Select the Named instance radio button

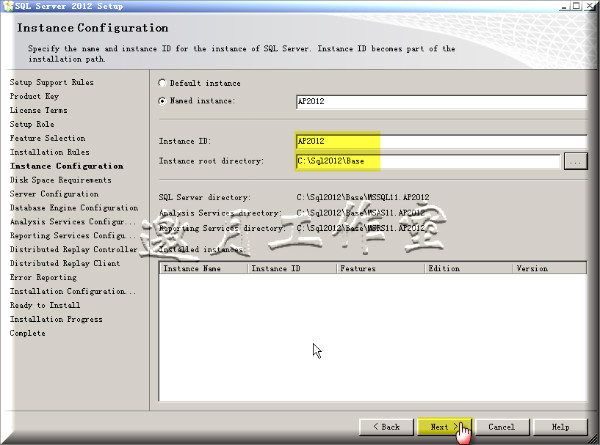coord(162,101)
